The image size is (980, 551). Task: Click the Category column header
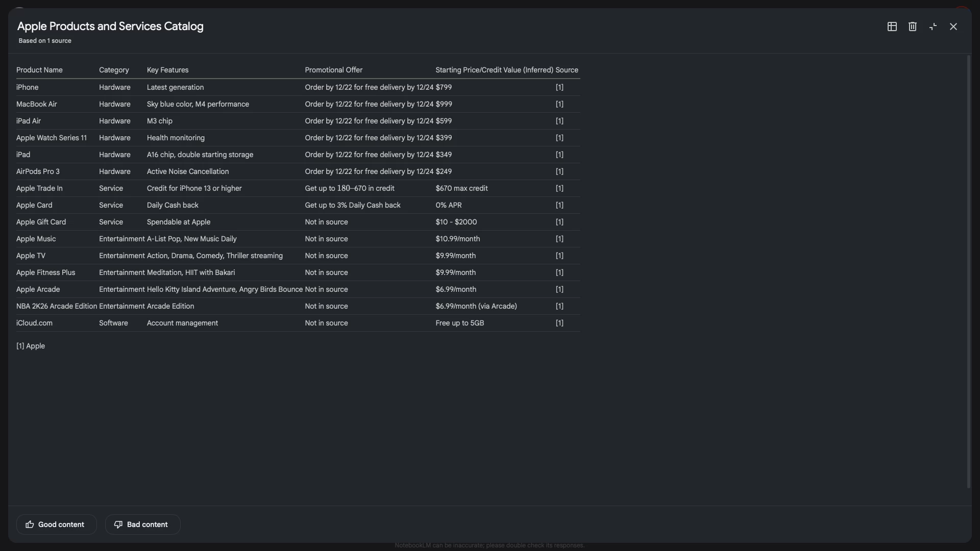coord(114,70)
